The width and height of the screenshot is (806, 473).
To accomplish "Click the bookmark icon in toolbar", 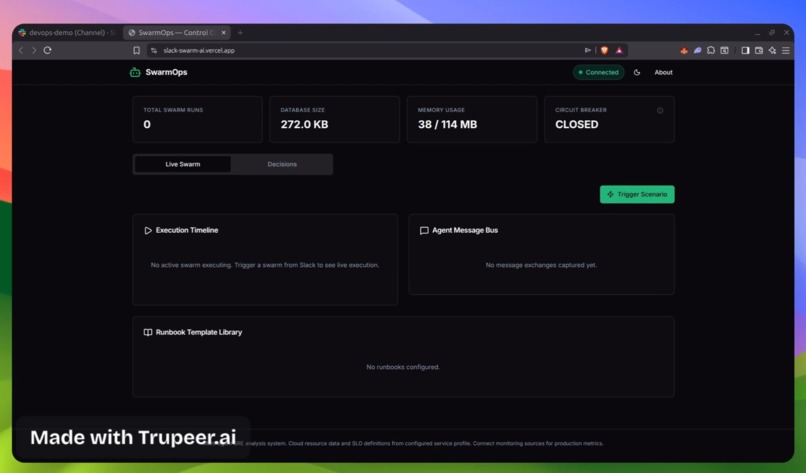I will tap(136, 50).
